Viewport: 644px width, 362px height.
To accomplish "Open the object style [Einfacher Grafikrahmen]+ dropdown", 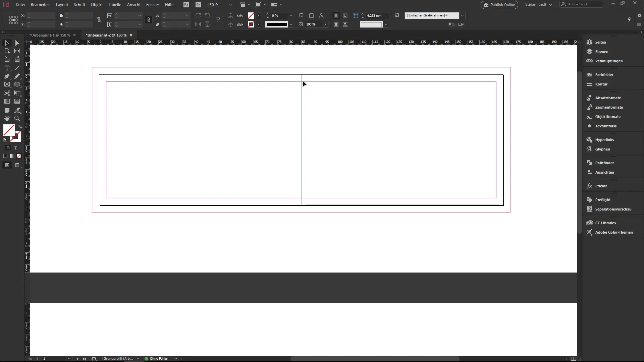I will (462, 15).
